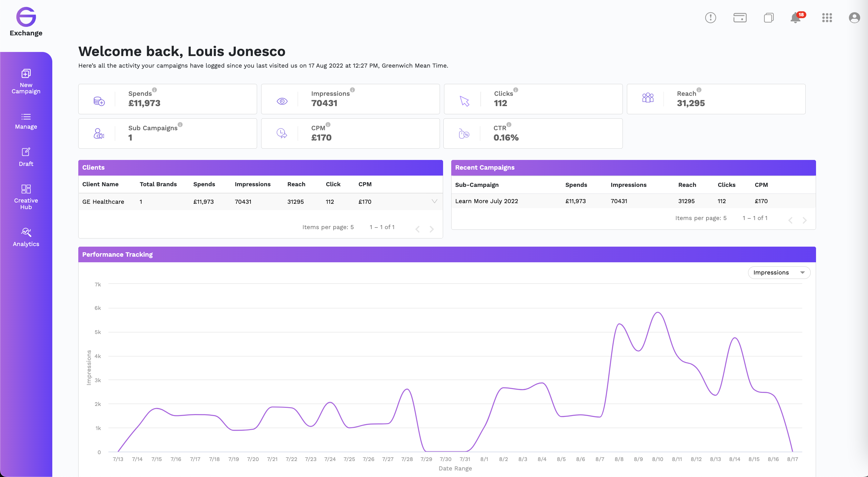Click the next page arrow in Clients table

coord(431,229)
